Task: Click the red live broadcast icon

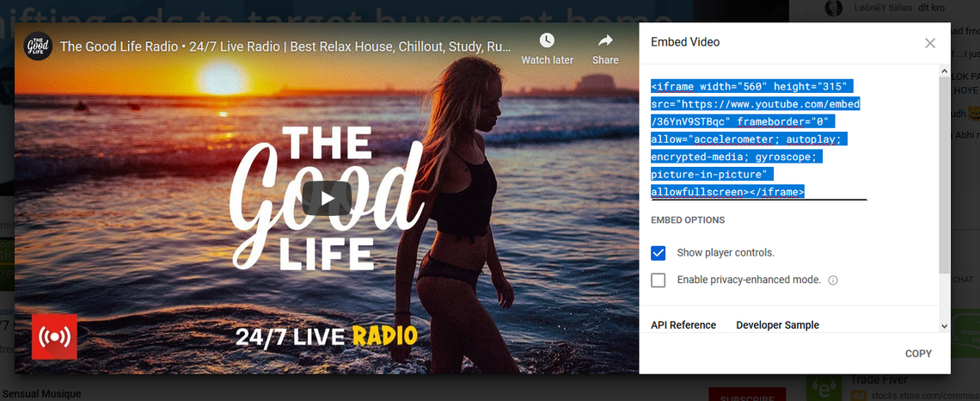Action: click(54, 336)
